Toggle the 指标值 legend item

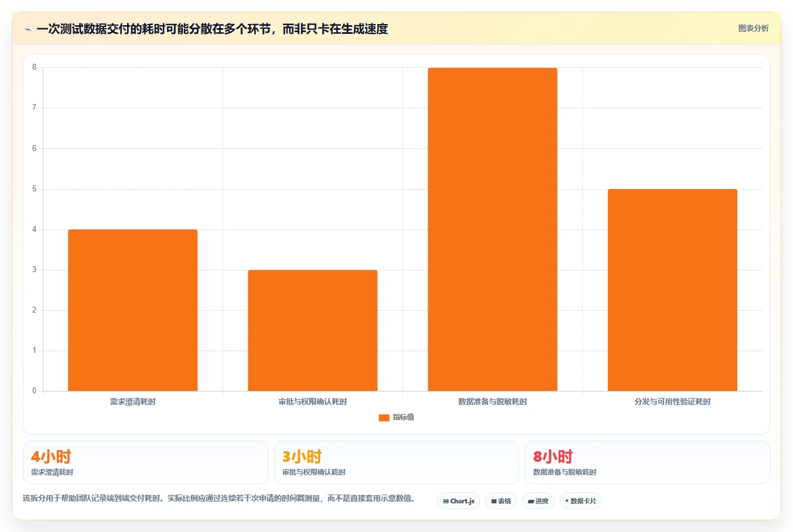tap(396, 417)
